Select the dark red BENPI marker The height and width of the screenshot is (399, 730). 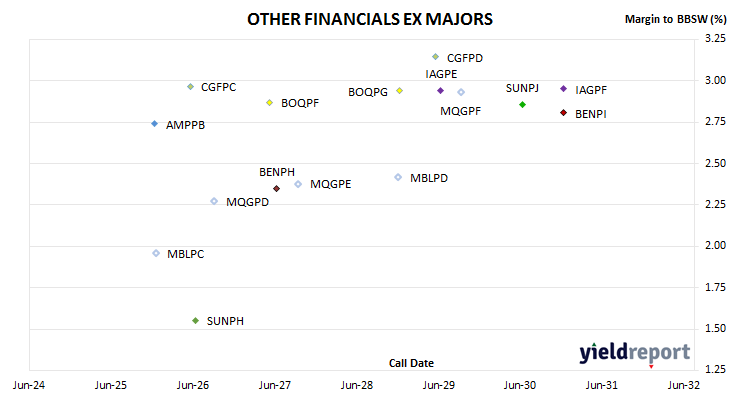[x=563, y=113]
